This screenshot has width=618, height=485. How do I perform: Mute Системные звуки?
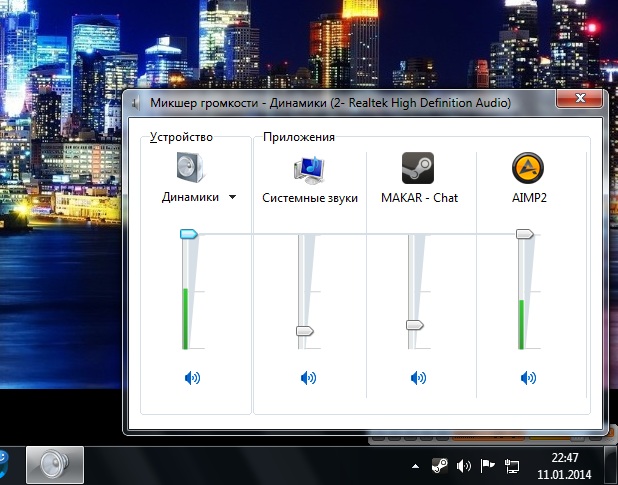tap(308, 378)
